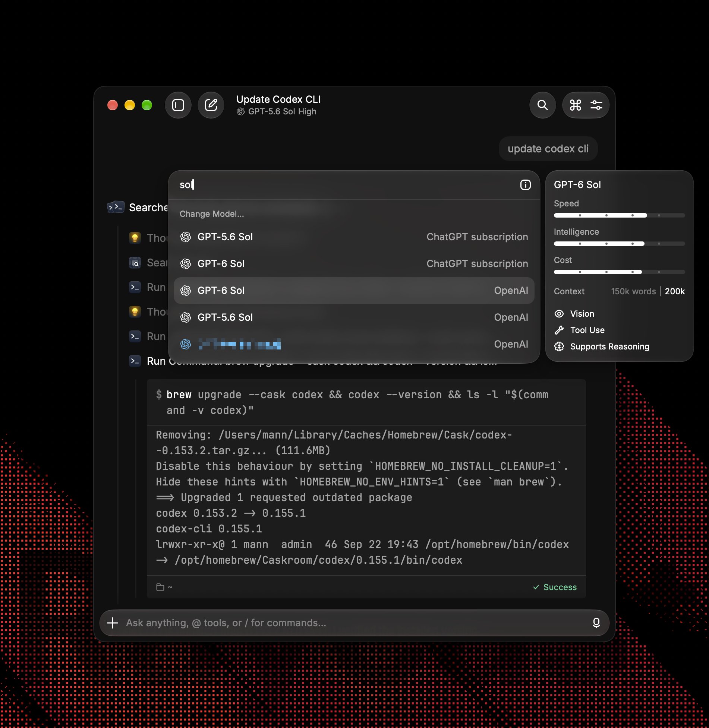The image size is (709, 728).
Task: Click the working directory folder icon
Action: point(160,588)
